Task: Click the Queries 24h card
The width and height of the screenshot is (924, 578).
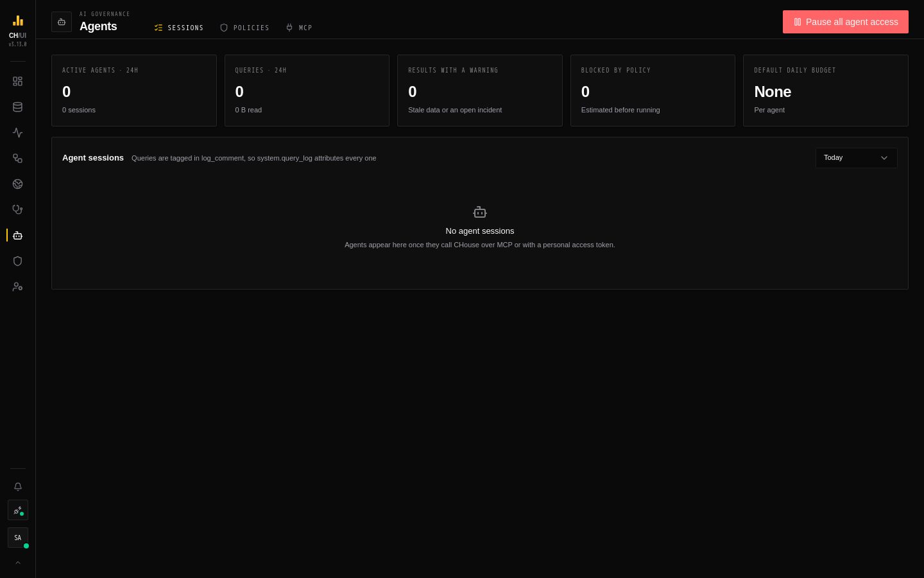Action: (x=307, y=91)
